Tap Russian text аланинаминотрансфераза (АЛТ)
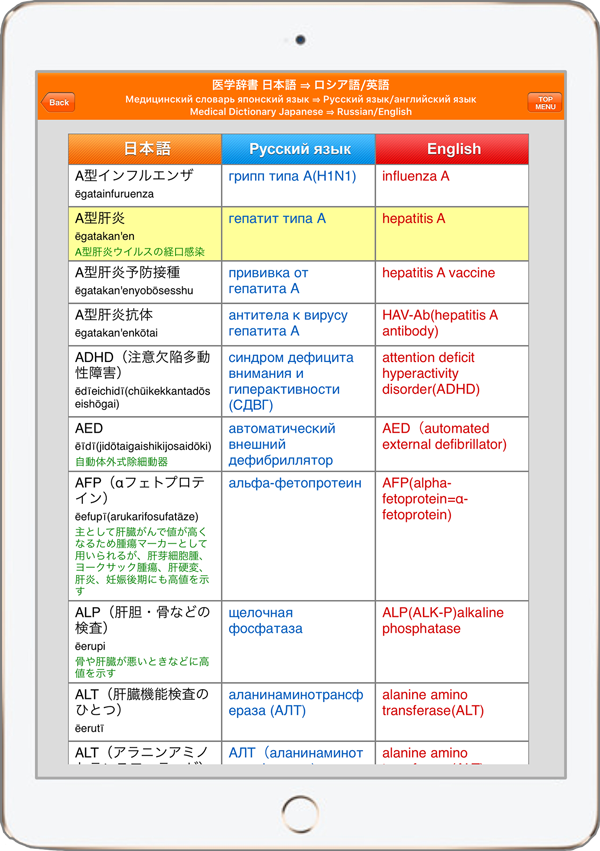Image resolution: width=600 pixels, height=851 pixels. coord(296,703)
